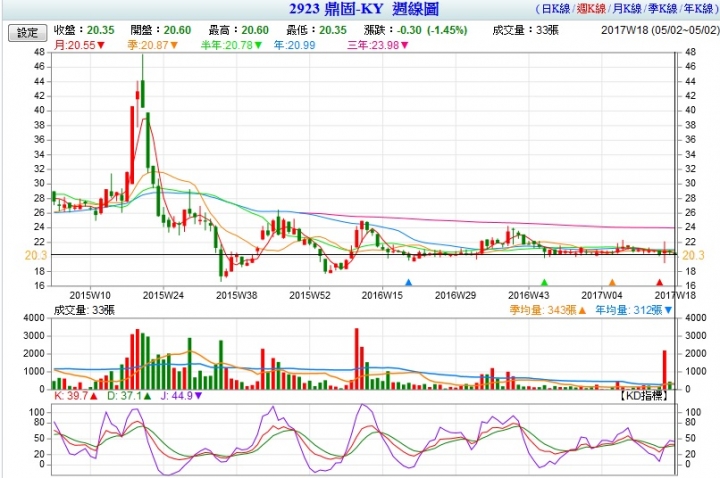Click the 【KD指標】 indicator label
This screenshot has width=720, height=478.
[x=643, y=395]
